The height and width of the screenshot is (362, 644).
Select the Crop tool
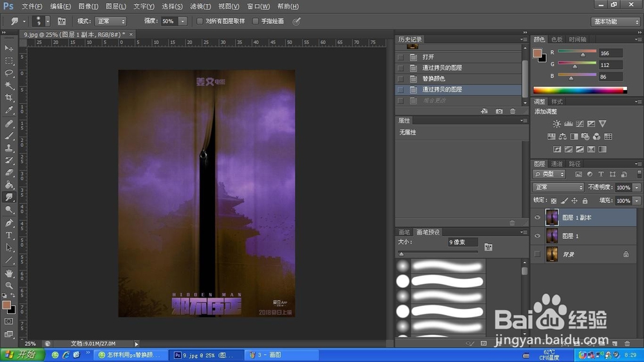pos(8,98)
